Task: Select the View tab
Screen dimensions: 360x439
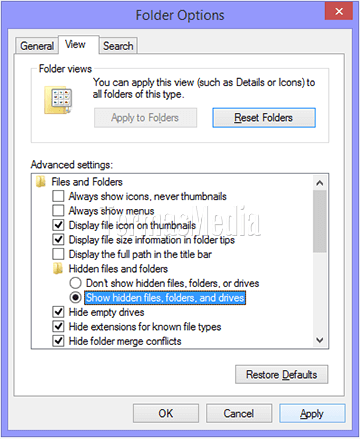Action: 79,44
